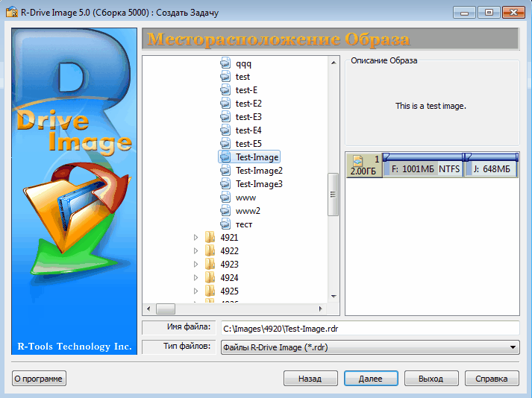Viewport: 532px width, 398px height.
Task: Click the scroll down arrow of file tree
Action: pyautogui.click(x=334, y=297)
